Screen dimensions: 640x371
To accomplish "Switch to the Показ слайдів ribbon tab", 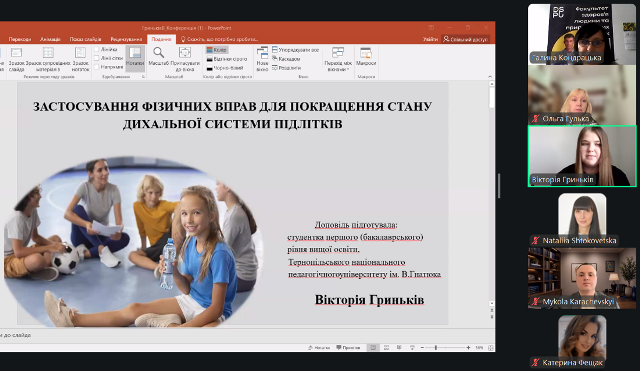I will coord(85,39).
